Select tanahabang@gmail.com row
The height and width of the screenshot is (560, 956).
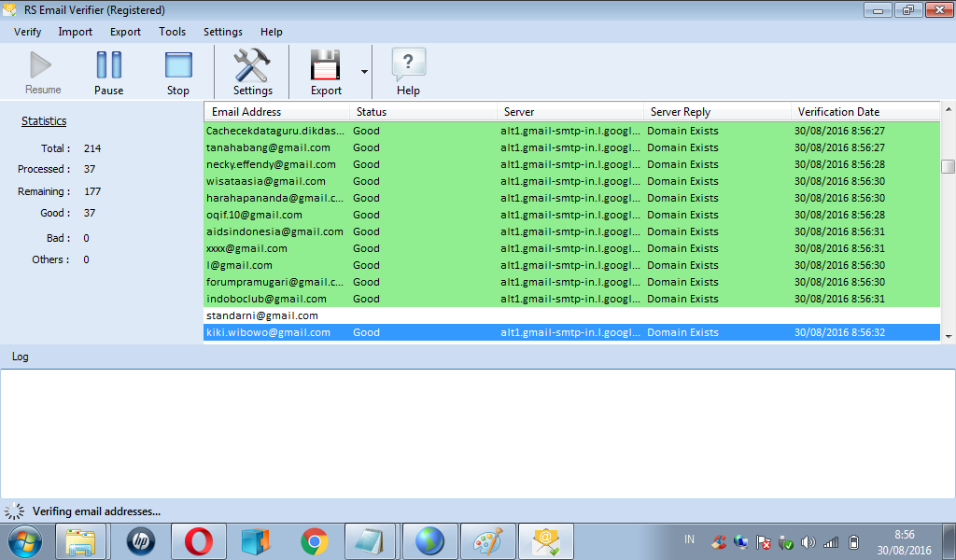click(x=571, y=147)
